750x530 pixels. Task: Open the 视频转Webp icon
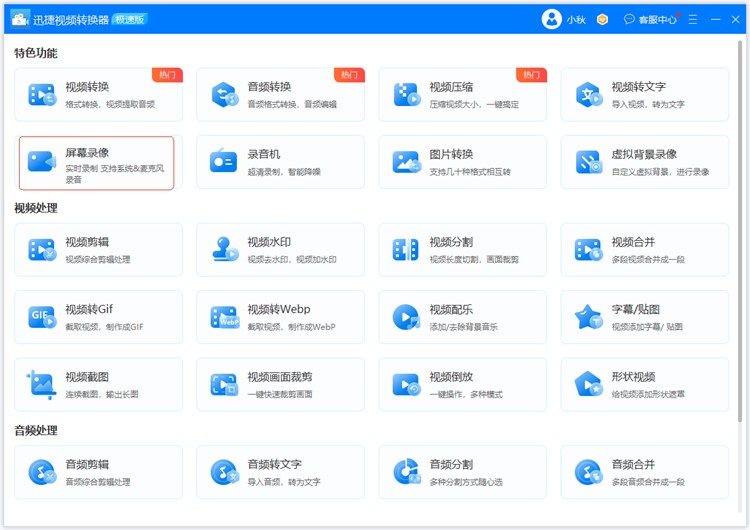click(225, 317)
